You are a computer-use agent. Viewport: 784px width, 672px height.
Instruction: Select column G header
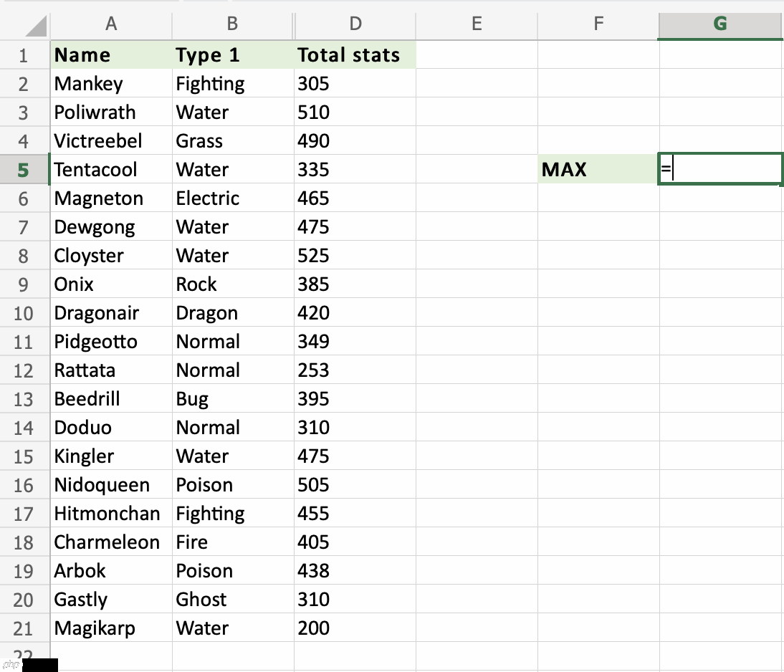(x=720, y=24)
